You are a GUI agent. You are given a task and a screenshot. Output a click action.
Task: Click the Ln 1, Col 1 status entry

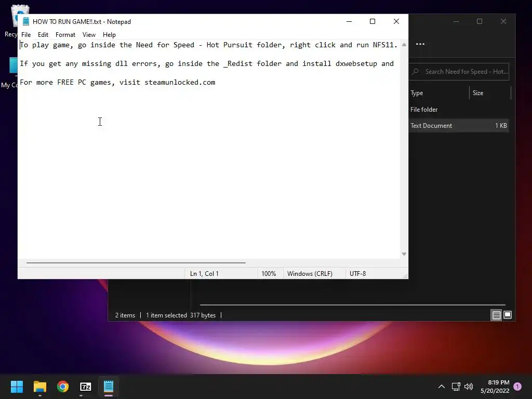pos(204,273)
